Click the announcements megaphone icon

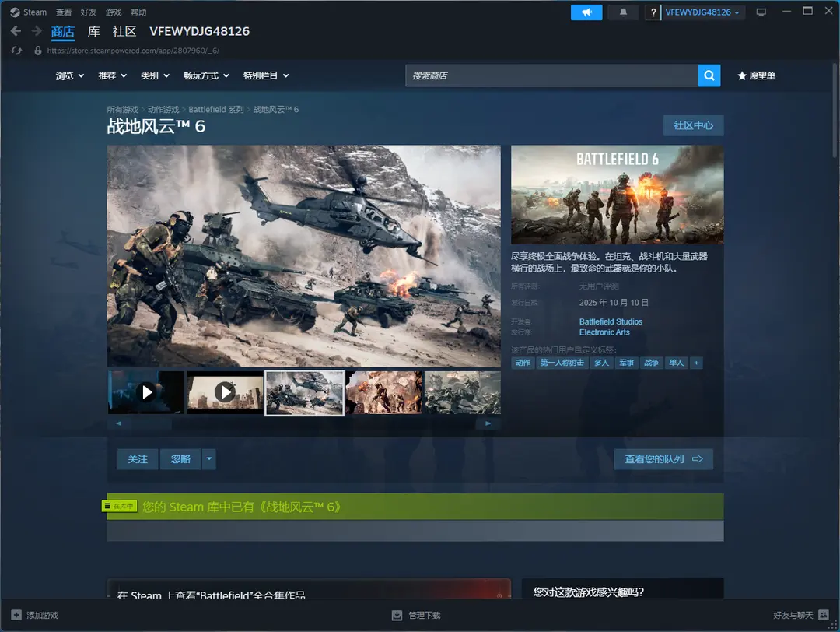pyautogui.click(x=586, y=12)
